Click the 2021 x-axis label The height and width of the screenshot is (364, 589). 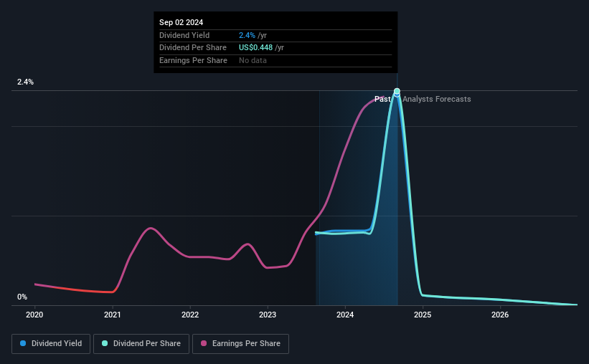pyautogui.click(x=113, y=315)
